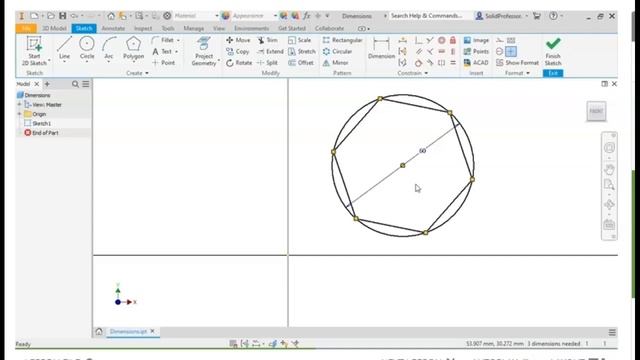640x360 pixels.
Task: Expand the Origin folder in browser
Action: (19, 114)
